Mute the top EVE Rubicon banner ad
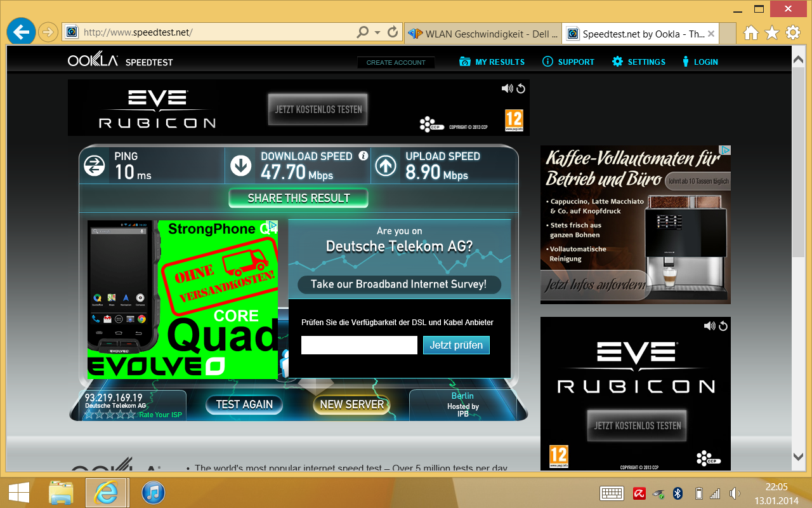 tap(507, 88)
